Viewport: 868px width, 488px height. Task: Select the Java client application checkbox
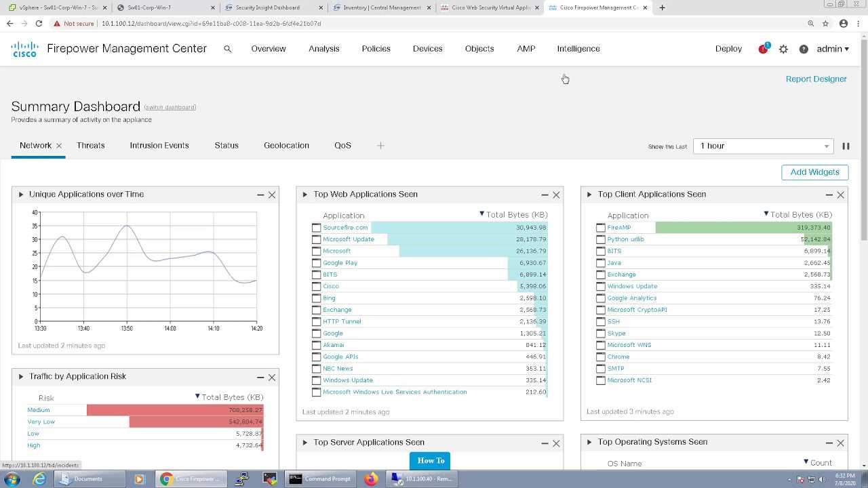[600, 263]
